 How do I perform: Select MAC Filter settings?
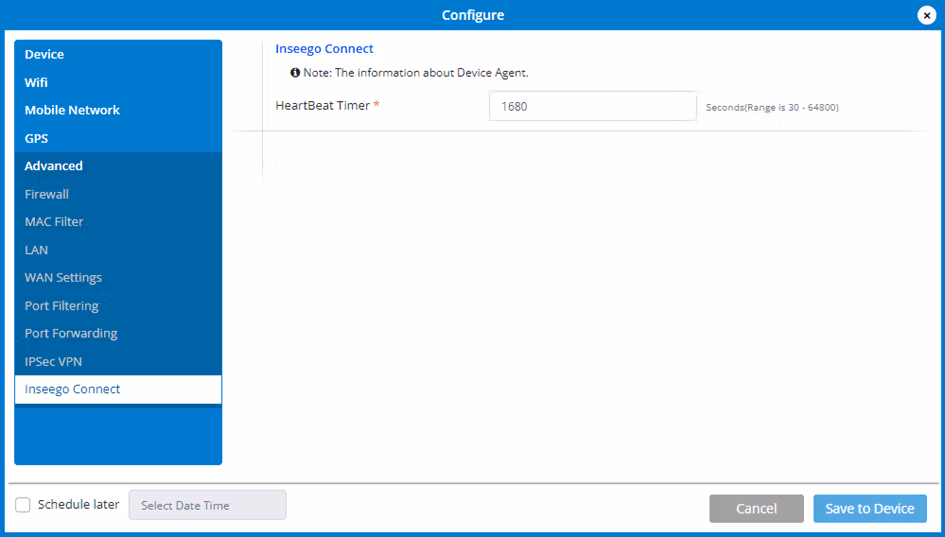point(118,222)
